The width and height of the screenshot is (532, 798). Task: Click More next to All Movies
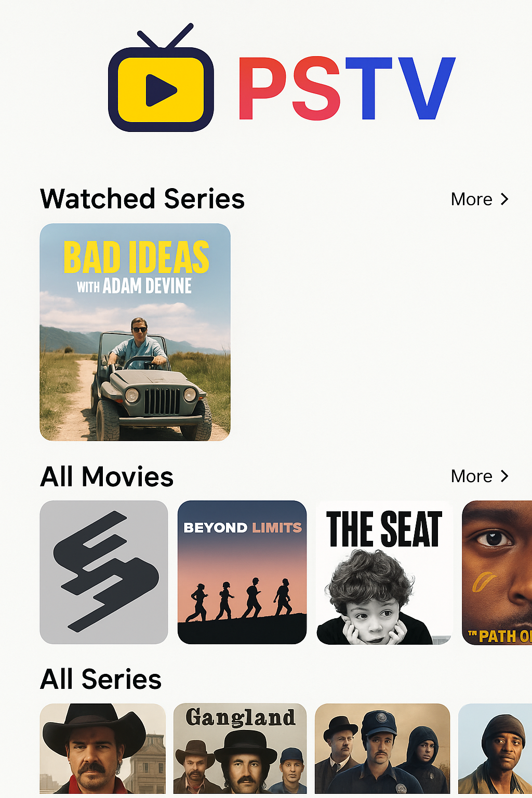pyautogui.click(x=472, y=476)
